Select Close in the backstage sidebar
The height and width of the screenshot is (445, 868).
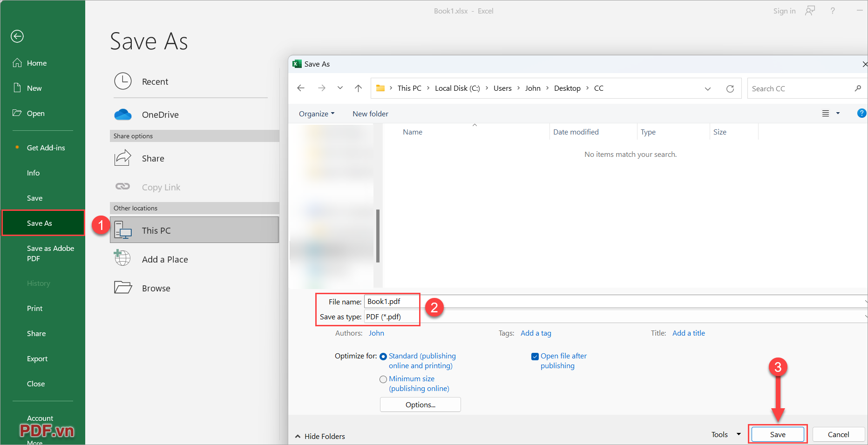click(x=36, y=384)
